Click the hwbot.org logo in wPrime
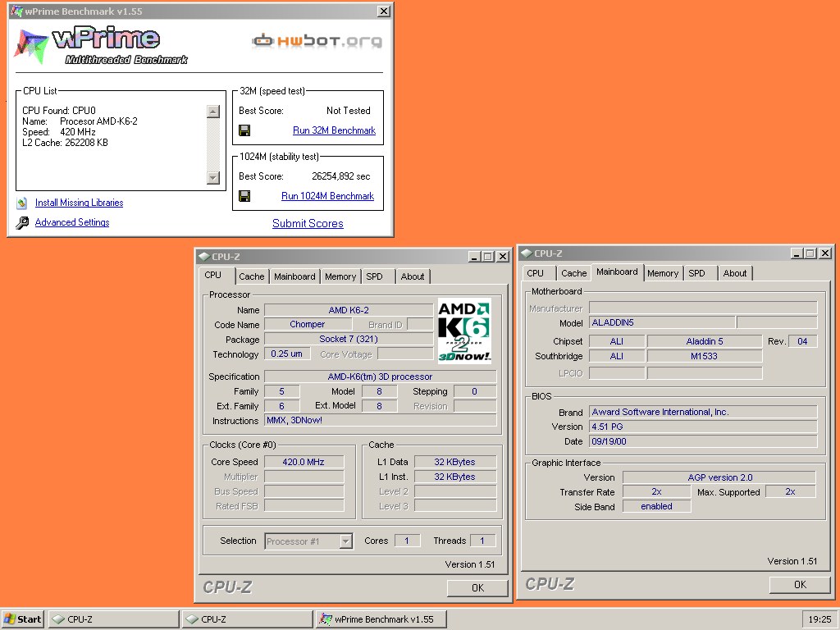Viewport: 840px width, 630px height. [x=317, y=41]
